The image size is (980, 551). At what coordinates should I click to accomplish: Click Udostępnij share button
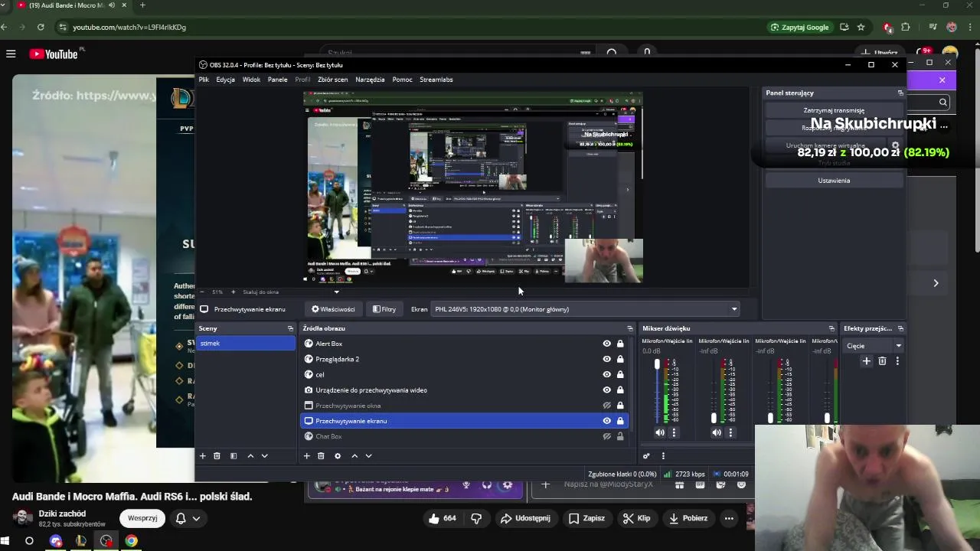[525, 518]
